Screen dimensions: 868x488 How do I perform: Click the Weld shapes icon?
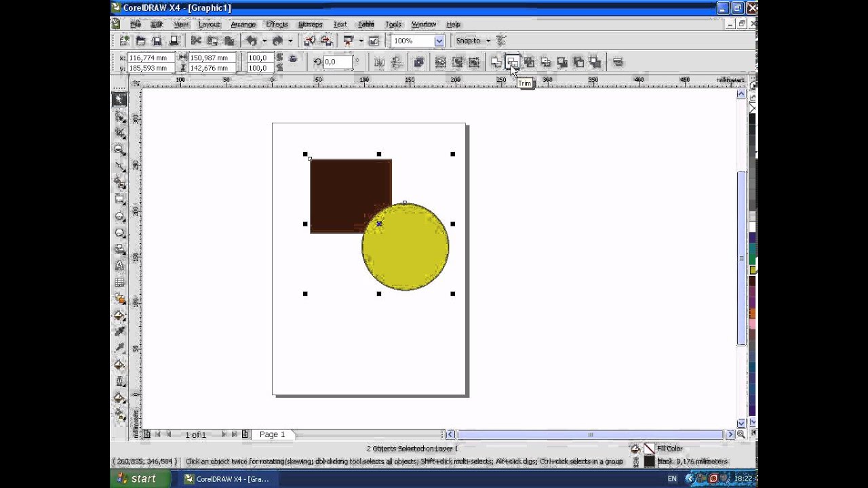point(496,62)
